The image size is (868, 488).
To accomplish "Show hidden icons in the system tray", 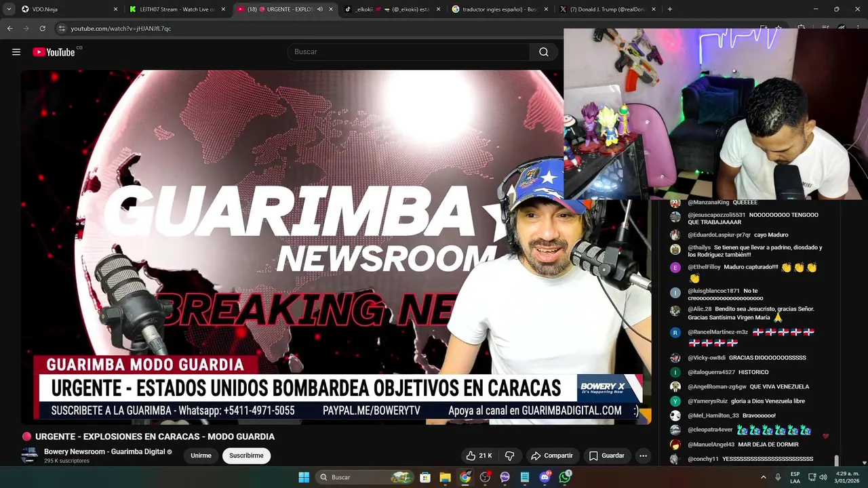I will coord(764,477).
